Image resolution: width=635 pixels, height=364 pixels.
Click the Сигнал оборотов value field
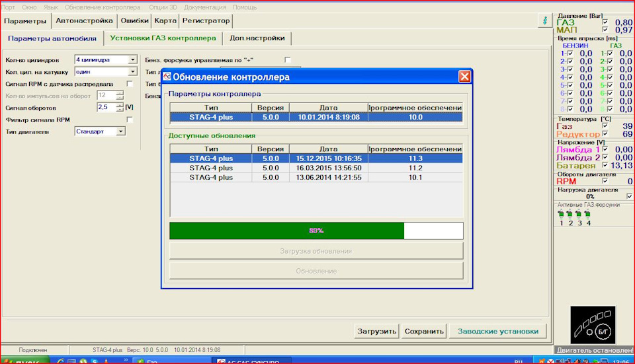pyautogui.click(x=106, y=107)
